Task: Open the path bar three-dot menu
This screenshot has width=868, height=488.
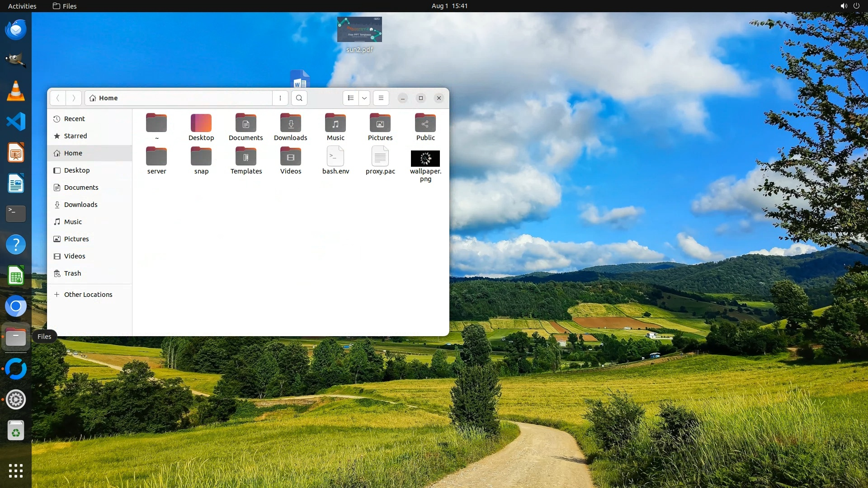Action: (x=280, y=98)
